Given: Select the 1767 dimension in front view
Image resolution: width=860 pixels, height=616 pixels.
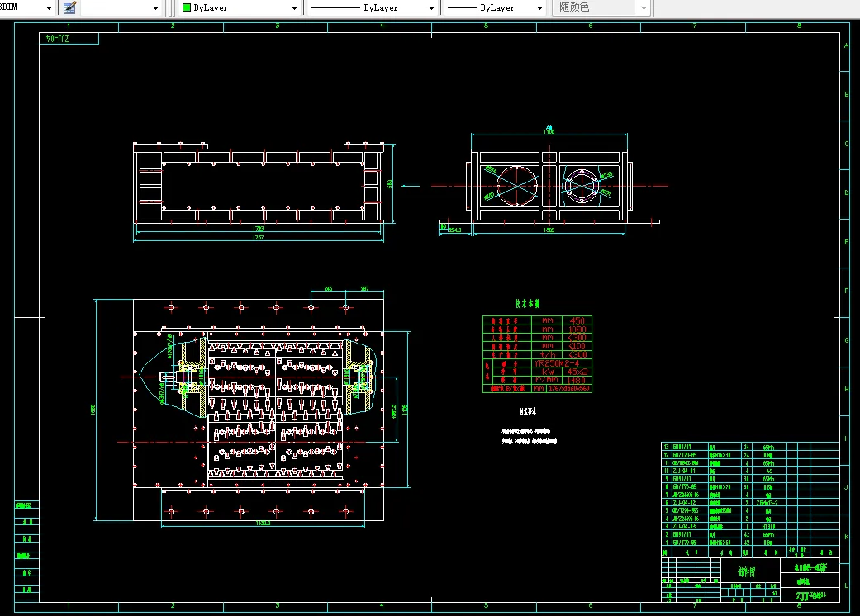Looking at the screenshot, I should pyautogui.click(x=259, y=237).
